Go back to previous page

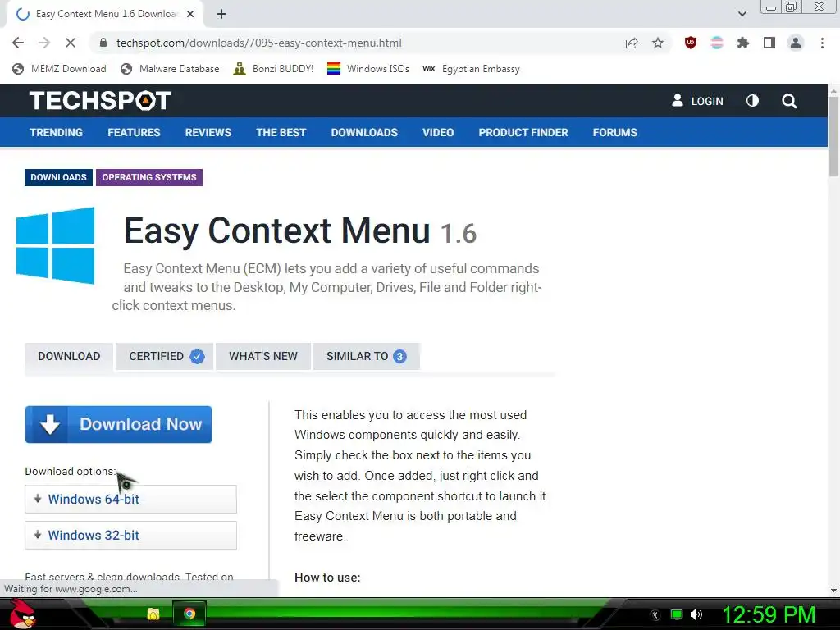(x=18, y=43)
